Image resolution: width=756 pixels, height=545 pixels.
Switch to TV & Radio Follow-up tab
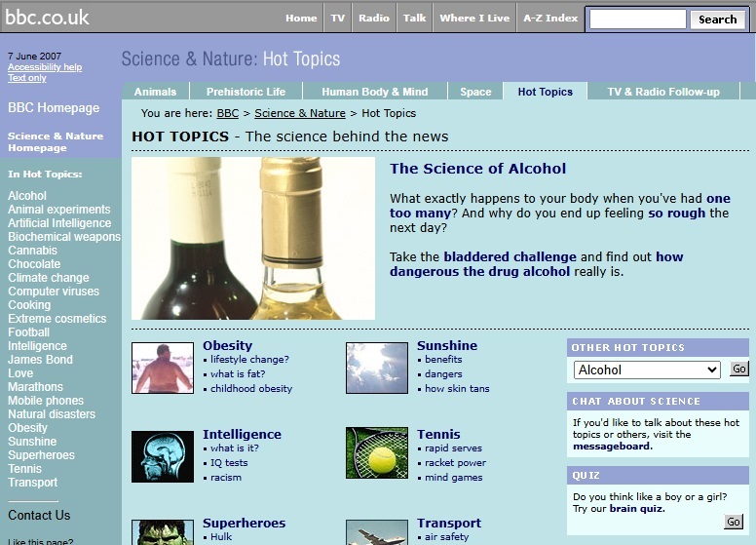pyautogui.click(x=663, y=92)
